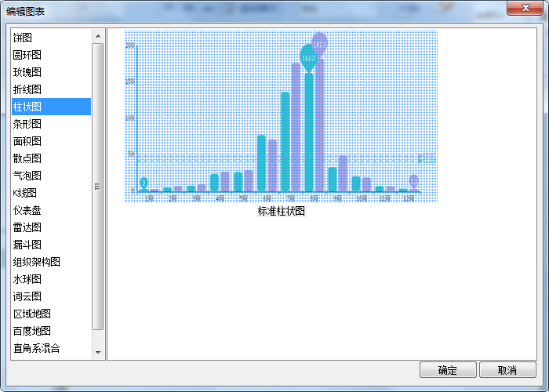Choose 组织架构图 chart type
Image resolution: width=549 pixels, height=392 pixels.
tap(37, 262)
